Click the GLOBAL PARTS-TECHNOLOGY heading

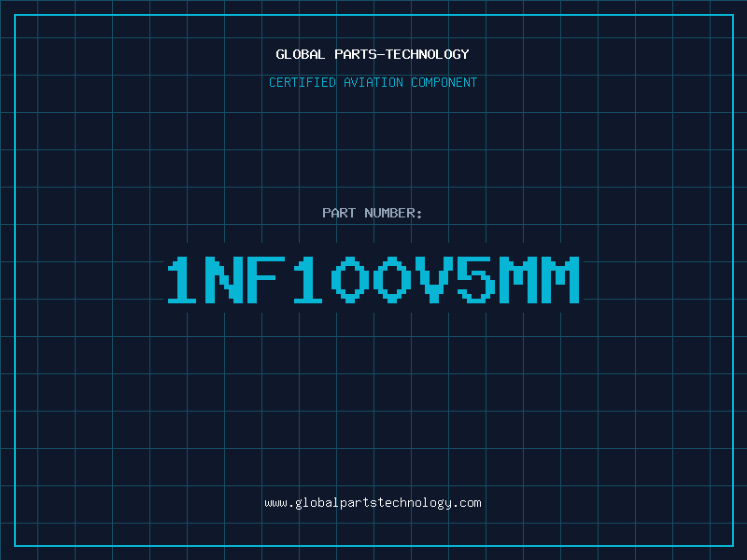pyautogui.click(x=373, y=54)
